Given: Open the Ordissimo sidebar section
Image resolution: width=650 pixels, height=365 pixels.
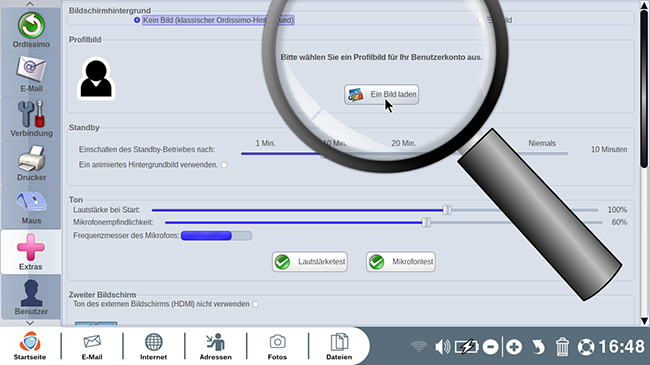Looking at the screenshot, I should tap(31, 30).
